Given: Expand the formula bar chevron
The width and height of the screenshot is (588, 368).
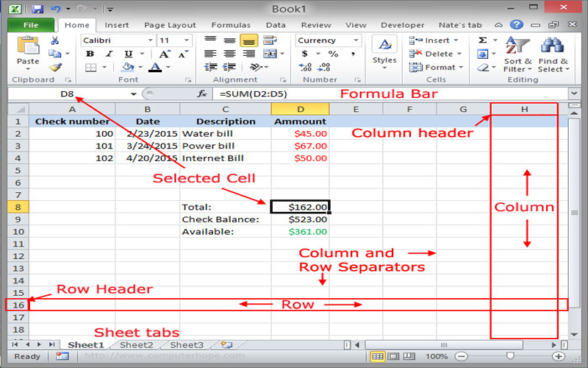Looking at the screenshot, I should click(x=574, y=93).
